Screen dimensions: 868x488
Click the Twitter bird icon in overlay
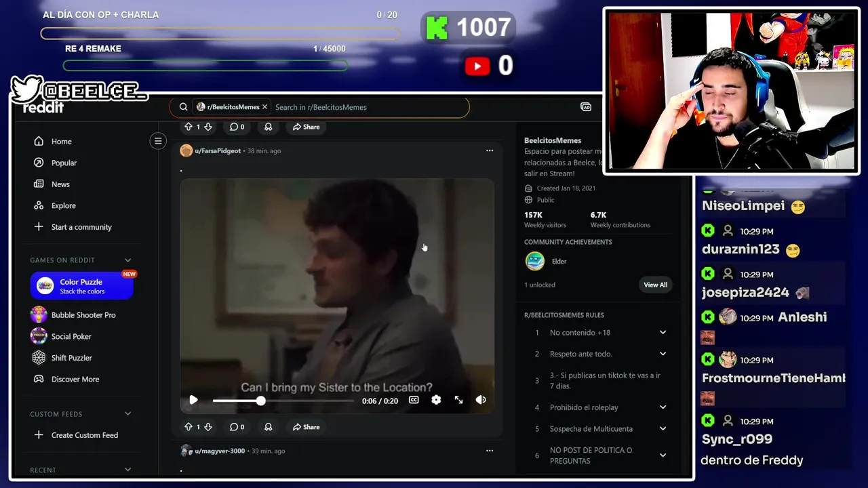coord(27,89)
